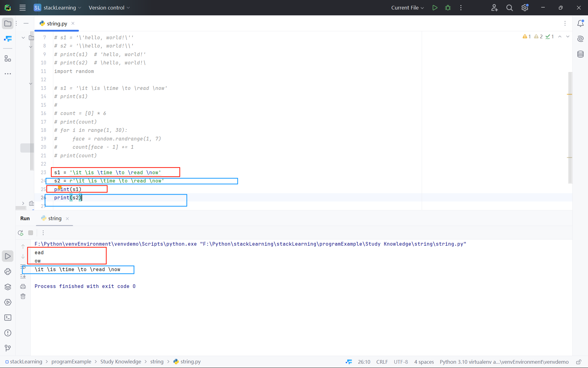Clear the run console with the trash icon
The image size is (588, 368).
pos(23,296)
